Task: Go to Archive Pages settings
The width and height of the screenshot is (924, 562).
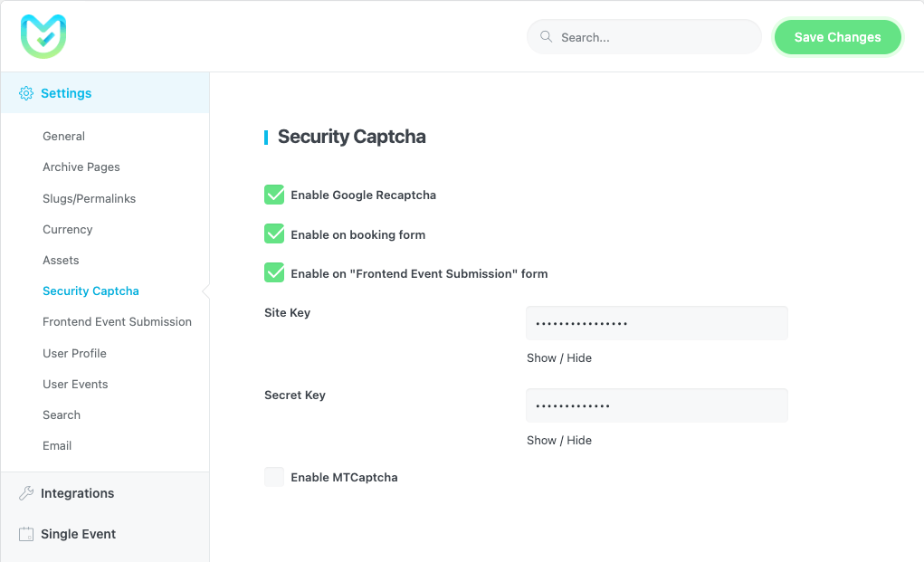Action: click(81, 167)
